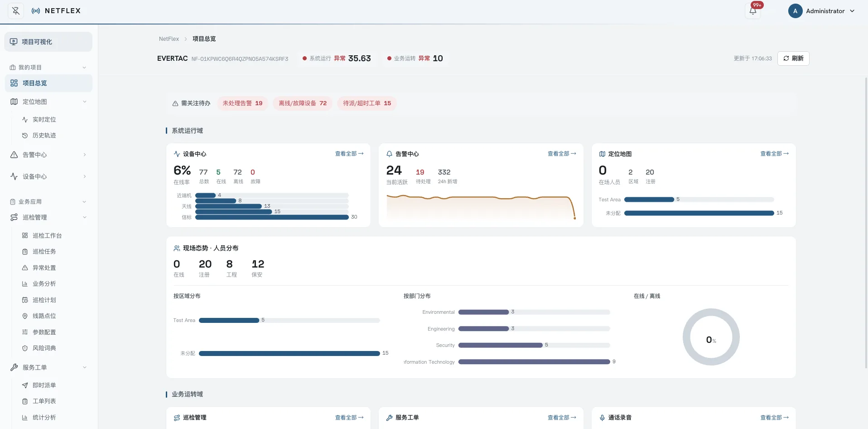Click the 线路点位 map pin icon

tap(25, 316)
